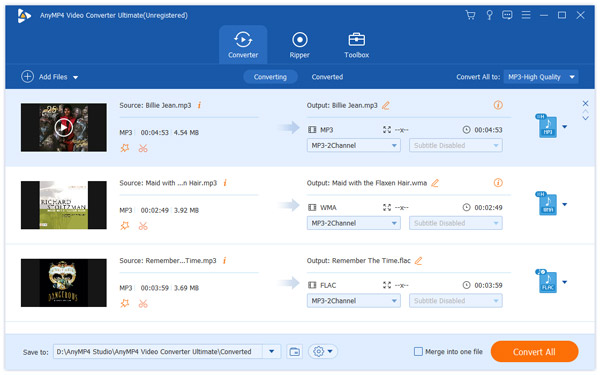Click the orange output info icon for the WMA file

(498, 183)
